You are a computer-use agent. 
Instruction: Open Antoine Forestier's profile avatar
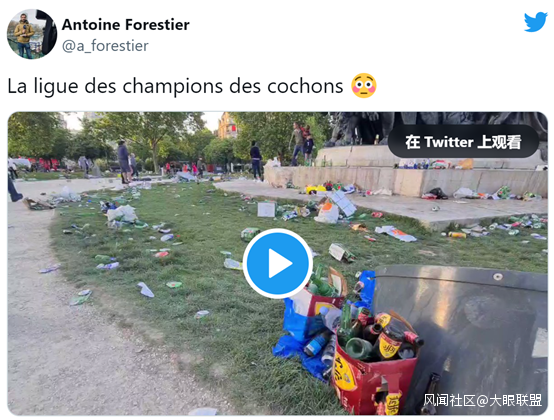[32, 34]
